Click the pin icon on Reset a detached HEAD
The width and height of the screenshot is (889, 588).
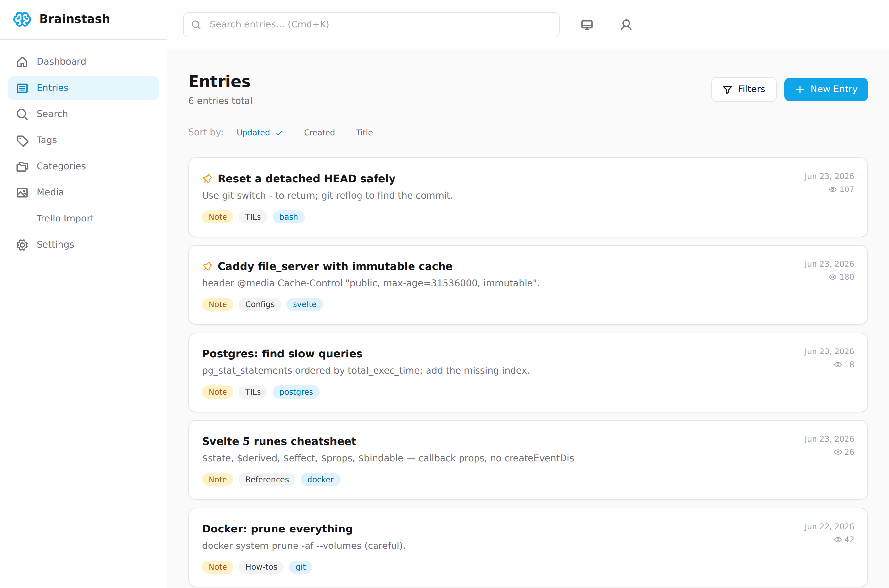[208, 179]
